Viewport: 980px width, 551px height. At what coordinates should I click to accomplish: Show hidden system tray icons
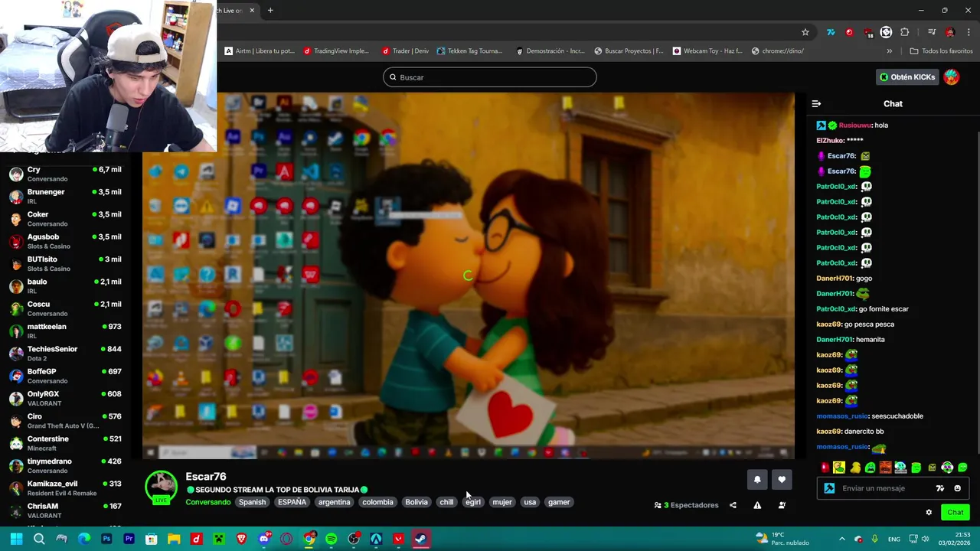841,539
